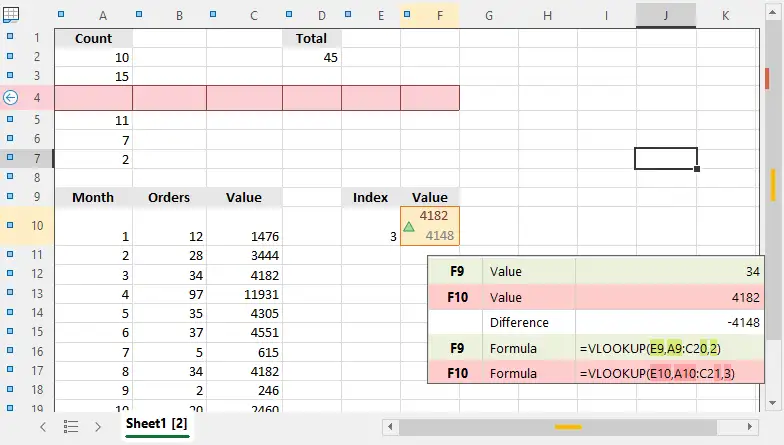Click the blue square marker beside row 15
The height and width of the screenshot is (445, 784).
point(10,331)
